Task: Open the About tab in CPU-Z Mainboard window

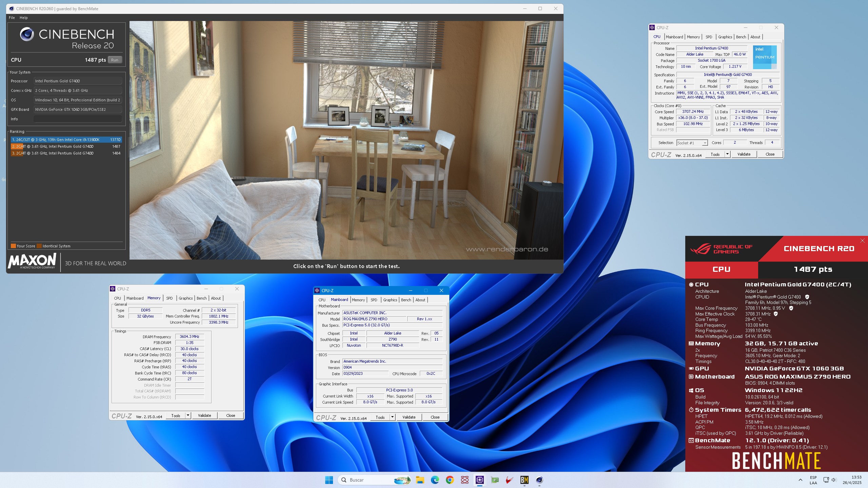Action: [420, 300]
